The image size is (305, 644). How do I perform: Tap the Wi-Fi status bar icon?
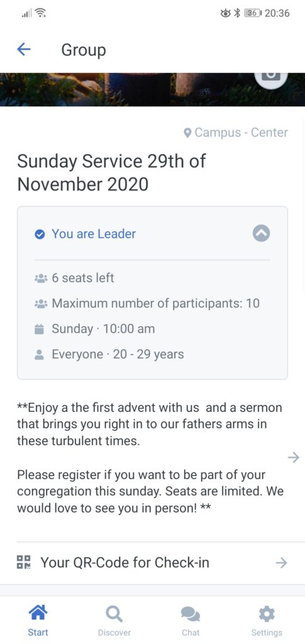[x=40, y=13]
